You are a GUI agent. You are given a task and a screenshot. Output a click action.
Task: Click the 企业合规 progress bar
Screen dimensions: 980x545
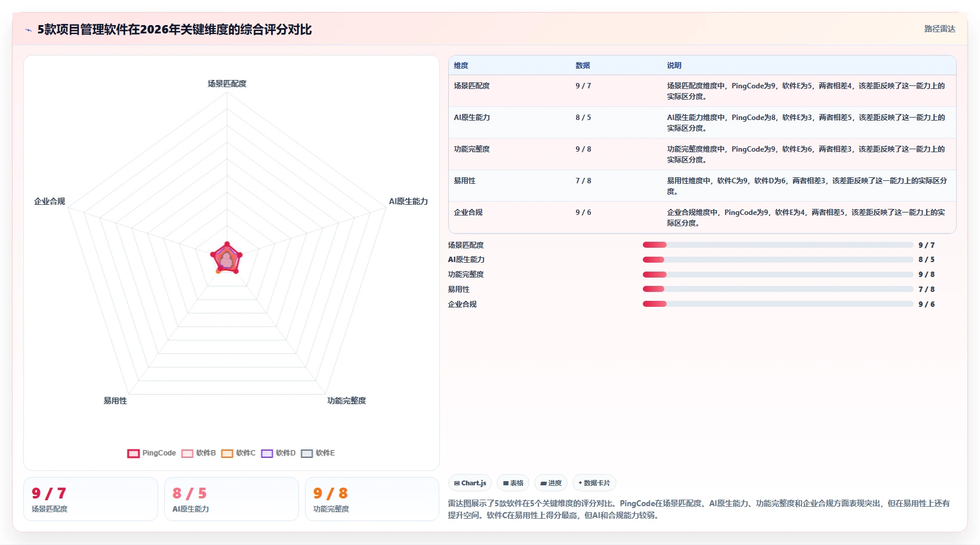(x=778, y=304)
